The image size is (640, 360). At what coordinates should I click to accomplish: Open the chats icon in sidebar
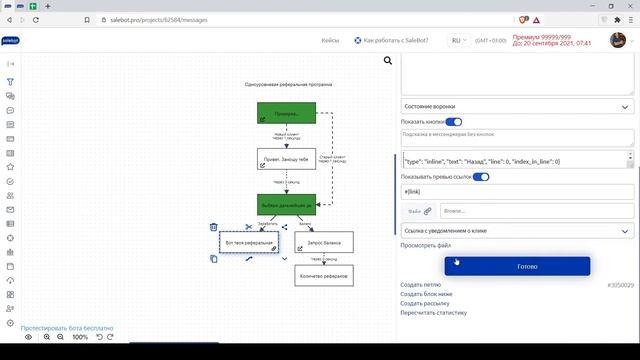coord(11,96)
